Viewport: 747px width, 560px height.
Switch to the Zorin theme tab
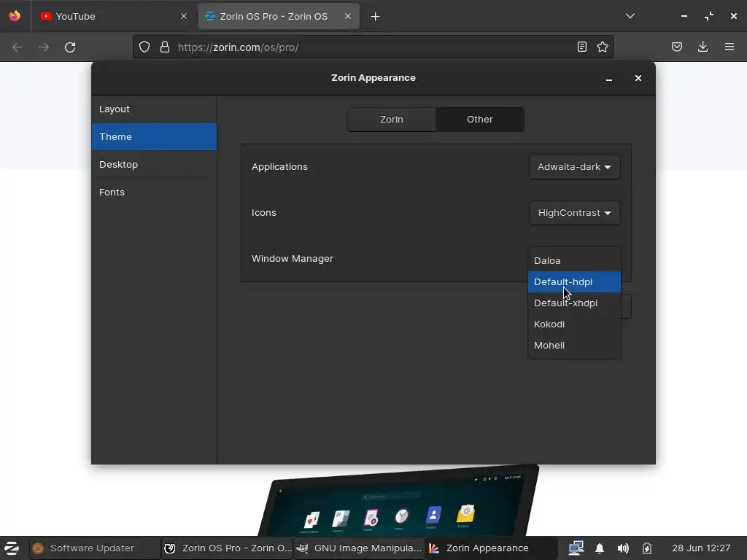392,119
